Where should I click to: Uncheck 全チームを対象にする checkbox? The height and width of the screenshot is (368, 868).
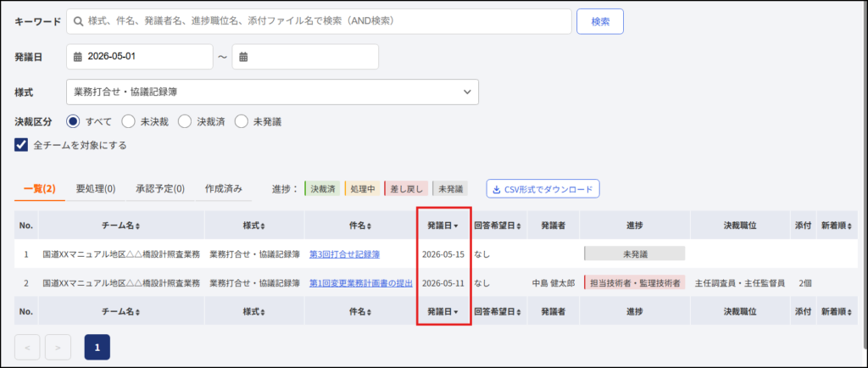coord(21,145)
